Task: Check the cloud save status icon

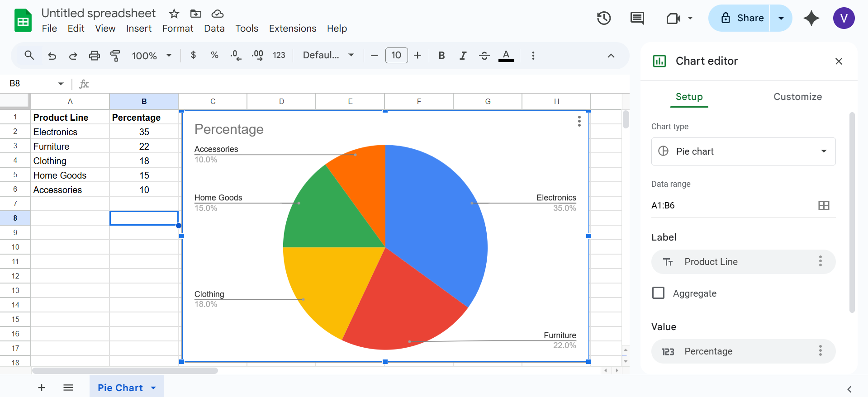Action: point(218,14)
